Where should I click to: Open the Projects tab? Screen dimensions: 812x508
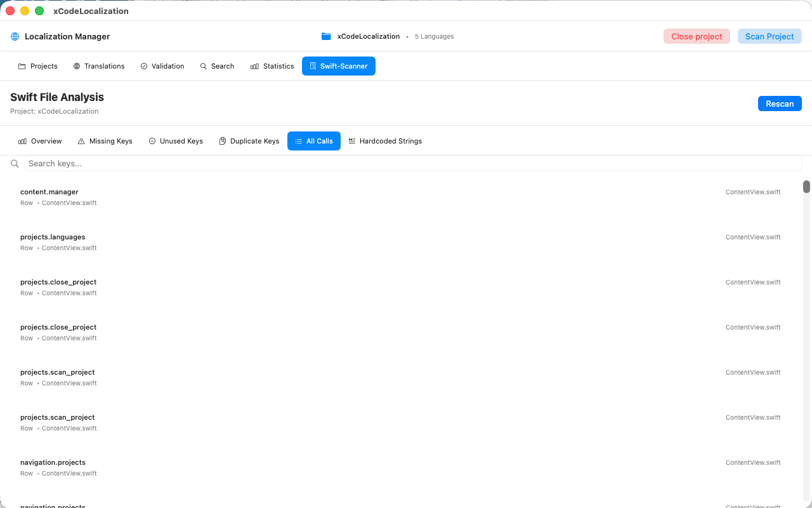(37, 66)
